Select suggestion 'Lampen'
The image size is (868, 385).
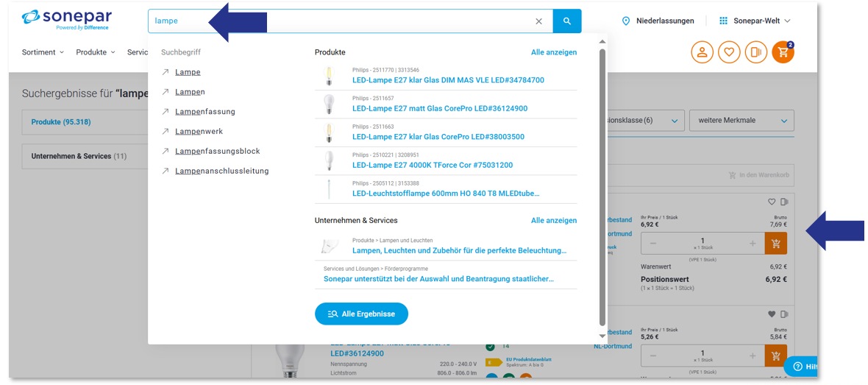tap(190, 92)
